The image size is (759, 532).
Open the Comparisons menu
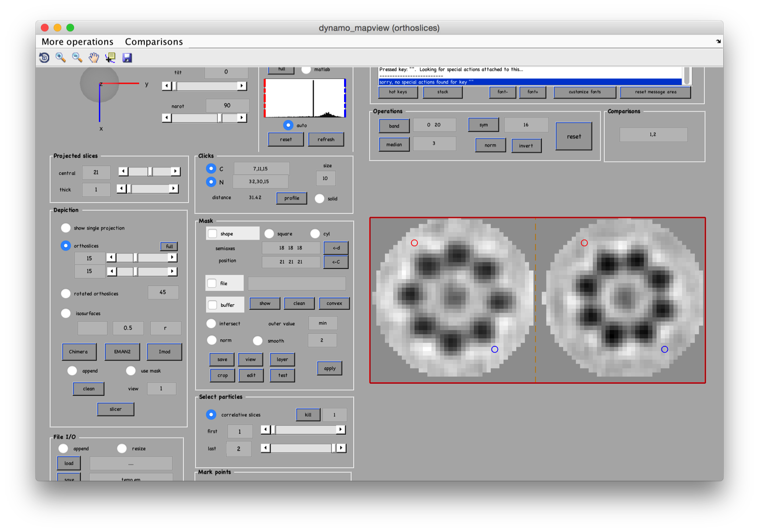coord(154,41)
